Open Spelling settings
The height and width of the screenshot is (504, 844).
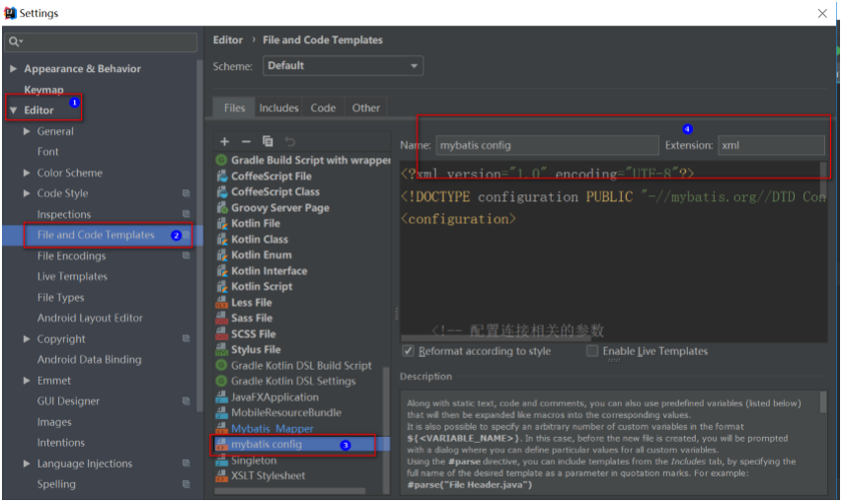(x=56, y=484)
